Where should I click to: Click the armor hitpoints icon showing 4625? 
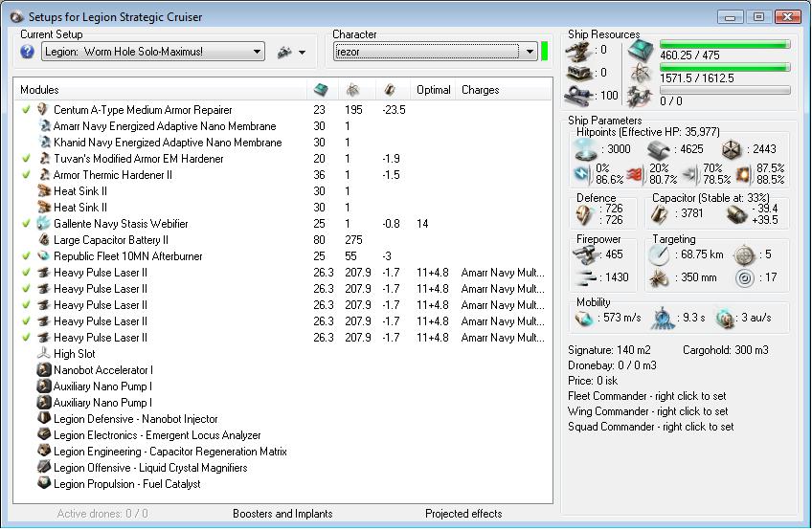[658, 149]
